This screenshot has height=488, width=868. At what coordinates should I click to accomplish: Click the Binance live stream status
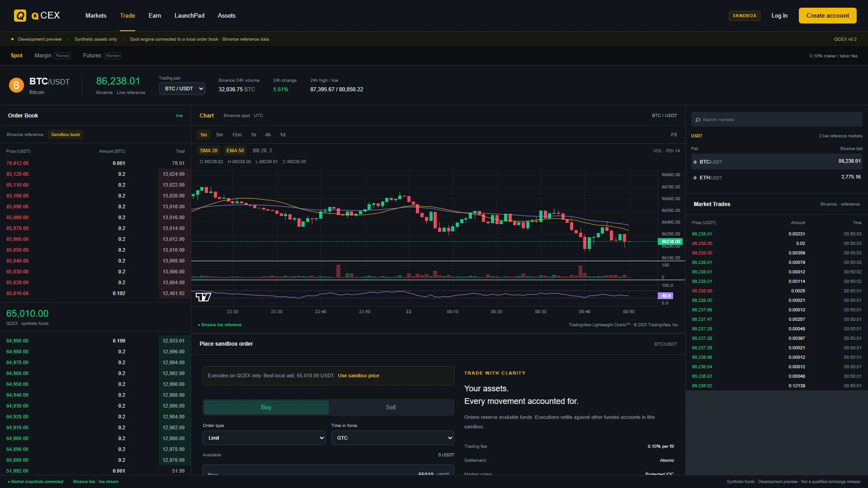click(96, 482)
